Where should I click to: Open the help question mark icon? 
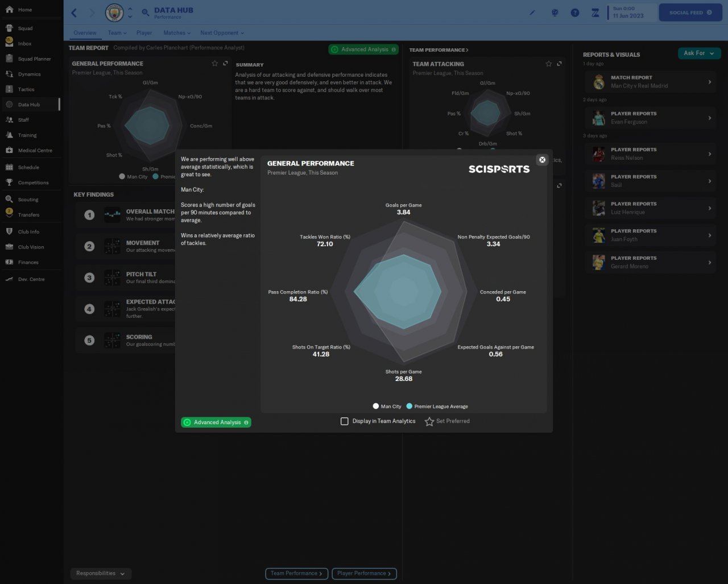575,13
